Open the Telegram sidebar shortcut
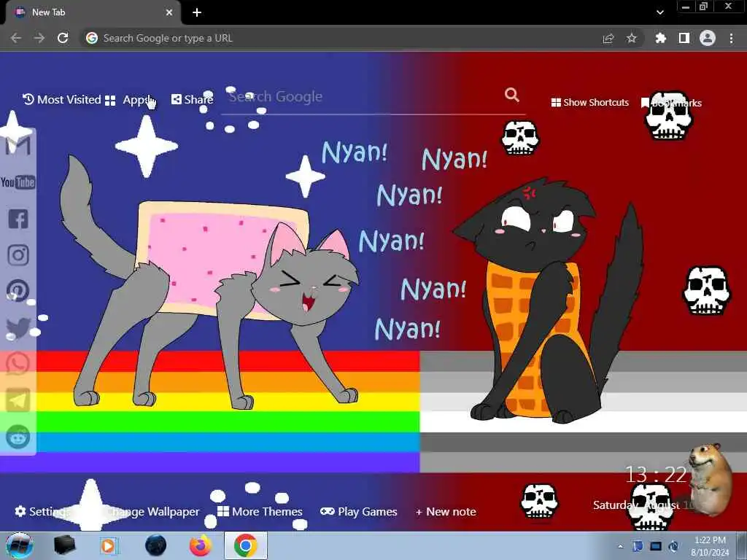Viewport: 747px width, 560px height. click(18, 400)
